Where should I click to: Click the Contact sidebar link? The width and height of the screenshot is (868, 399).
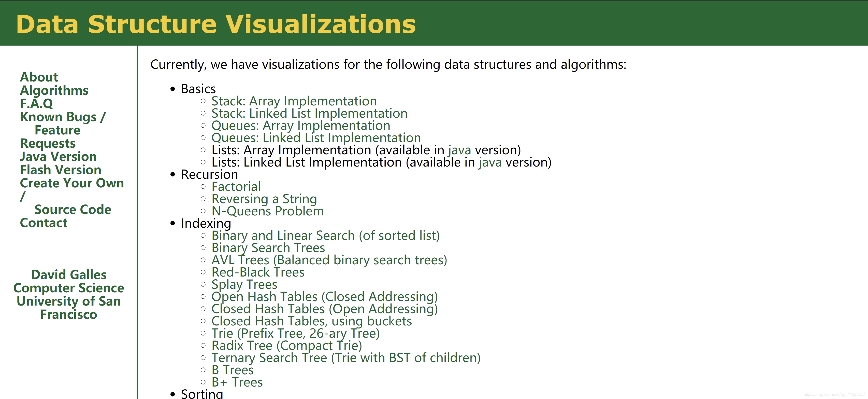(x=44, y=223)
